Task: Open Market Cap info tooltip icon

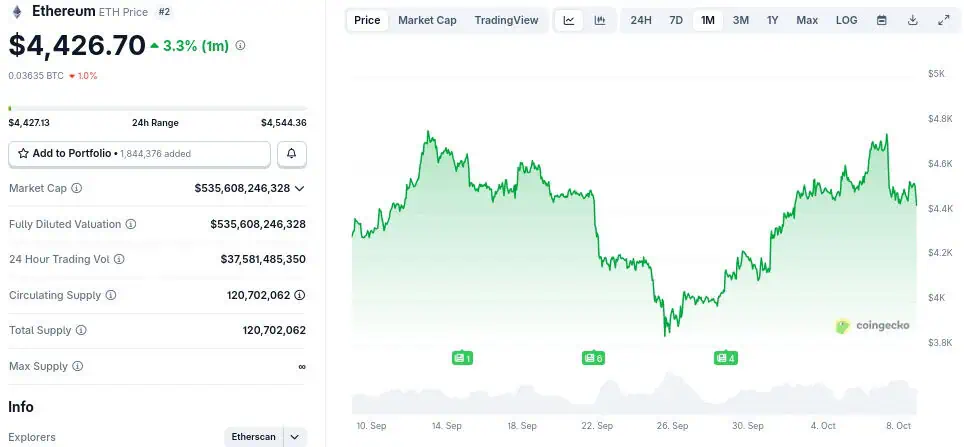Action: pos(77,188)
